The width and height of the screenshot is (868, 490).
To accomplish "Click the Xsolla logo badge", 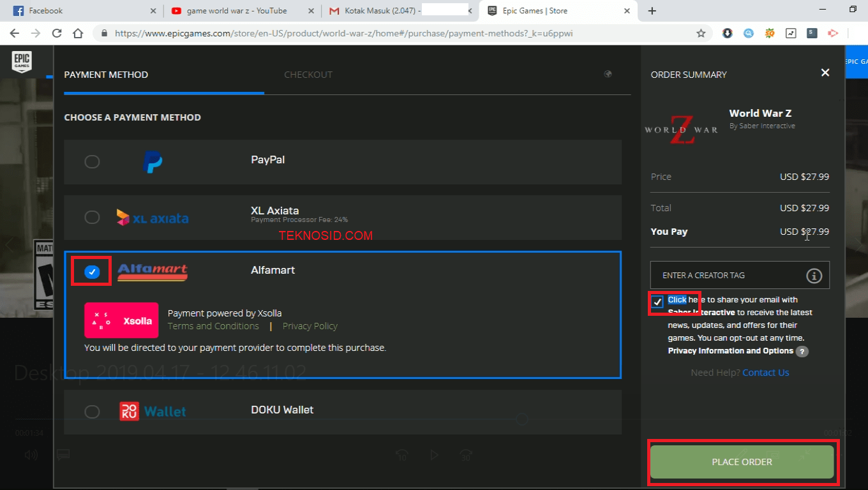I will click(x=121, y=320).
